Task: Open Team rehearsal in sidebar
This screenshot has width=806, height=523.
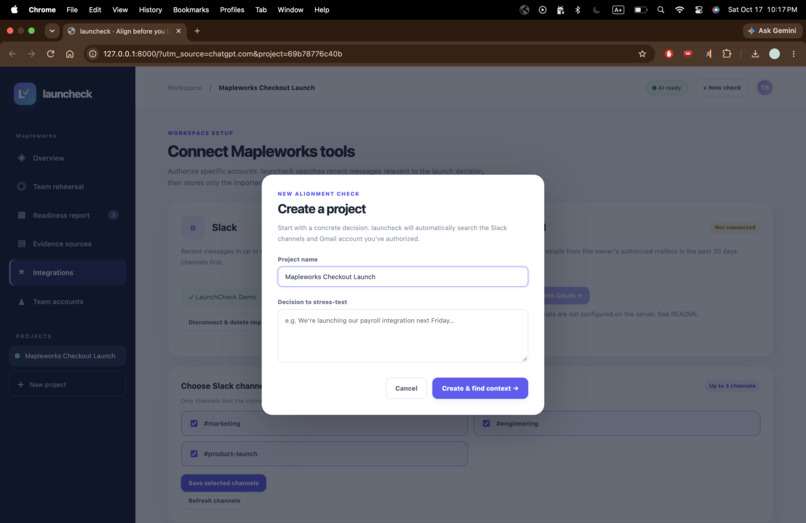Action: [x=67, y=186]
